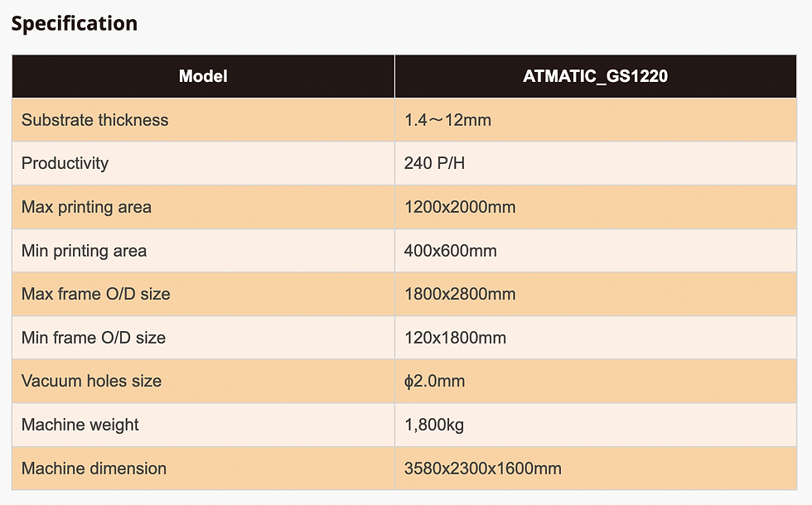This screenshot has width=812, height=505.
Task: Click the 3580x2300x1600mm dimension value
Action: (x=482, y=469)
